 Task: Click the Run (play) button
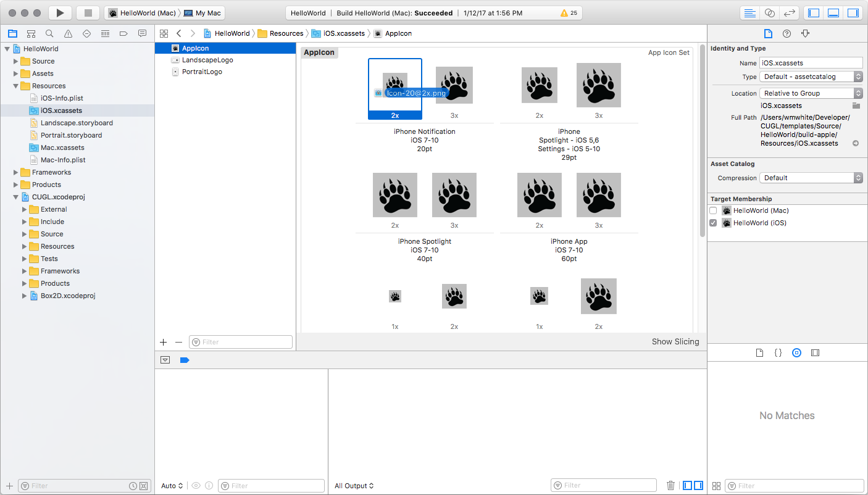[60, 13]
